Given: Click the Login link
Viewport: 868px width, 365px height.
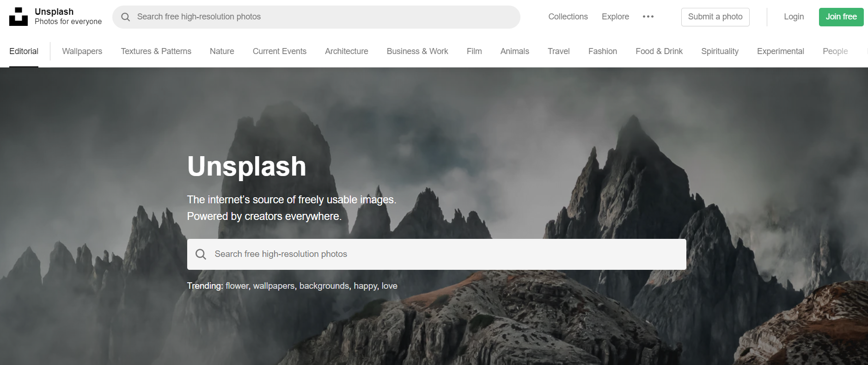Looking at the screenshot, I should (794, 17).
